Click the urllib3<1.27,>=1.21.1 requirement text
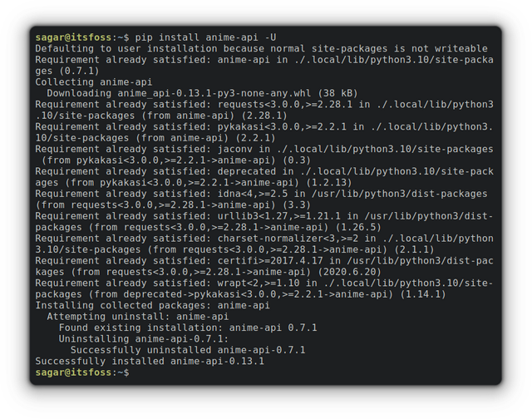Viewport: 532px width, 419px height. (x=279, y=216)
